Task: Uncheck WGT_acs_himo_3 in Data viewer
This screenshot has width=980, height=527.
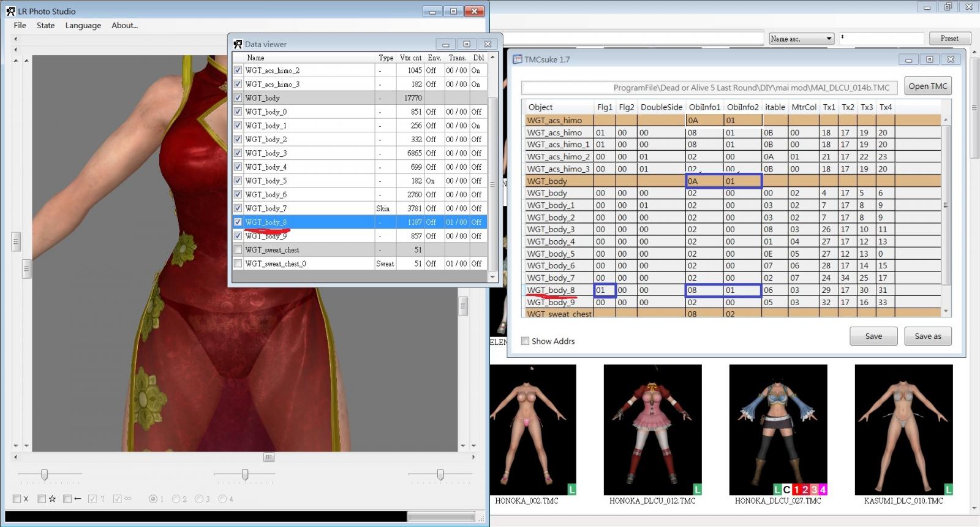Action: 238,84
